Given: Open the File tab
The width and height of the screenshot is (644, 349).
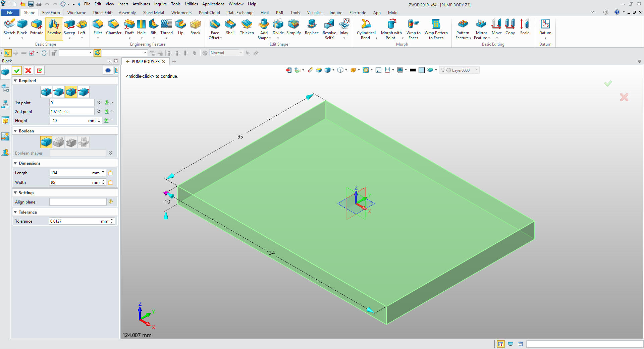Looking at the screenshot, I should [x=10, y=12].
